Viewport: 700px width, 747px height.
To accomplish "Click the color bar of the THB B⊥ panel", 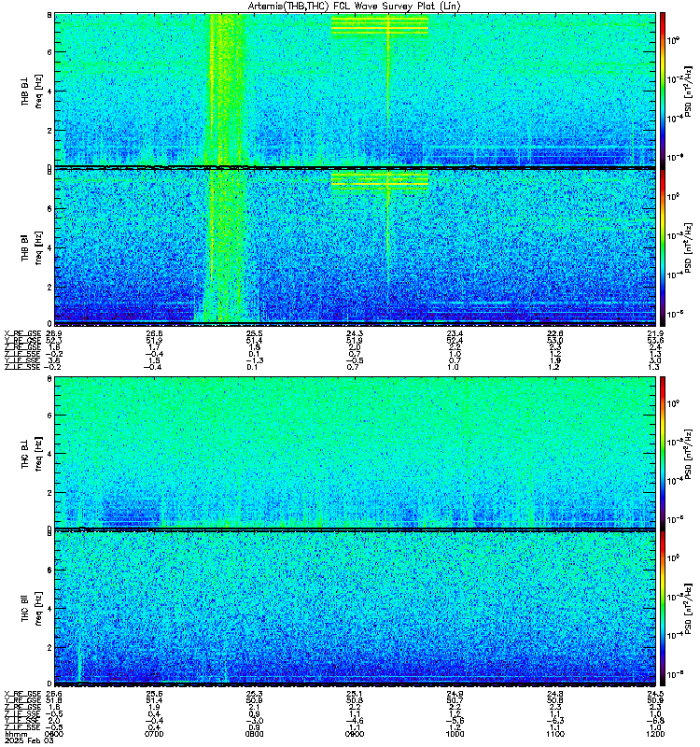I will [663, 90].
